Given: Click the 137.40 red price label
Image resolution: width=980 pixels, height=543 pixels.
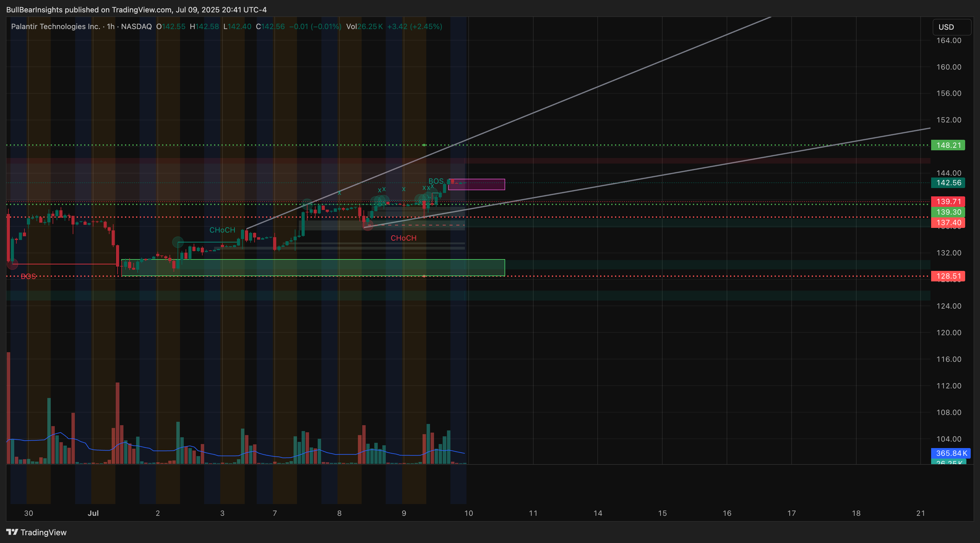Looking at the screenshot, I should (x=948, y=223).
